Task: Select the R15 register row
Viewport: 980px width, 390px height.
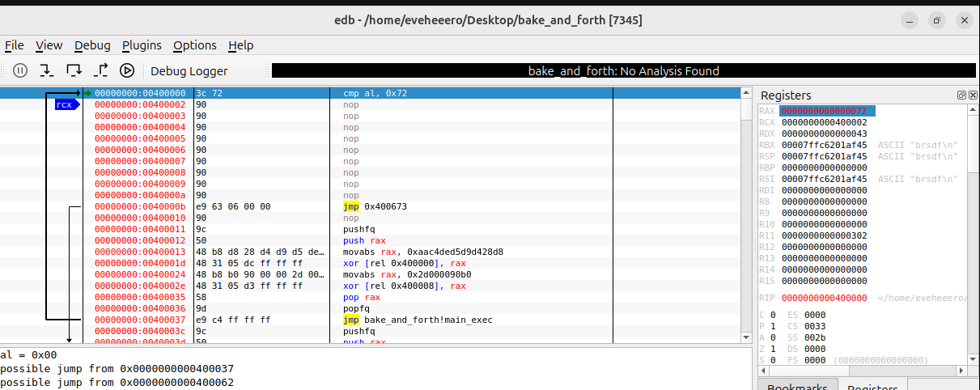Action: point(862,281)
